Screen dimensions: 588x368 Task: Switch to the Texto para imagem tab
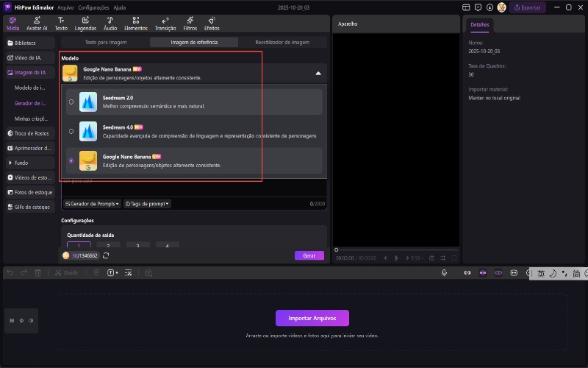point(105,42)
